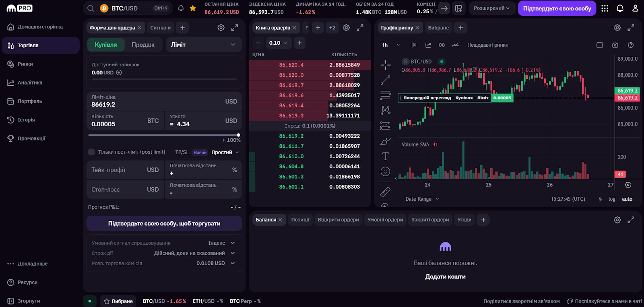Toggle the chart eye visibility icon
This screenshot has height=307, width=644.
click(x=442, y=45)
